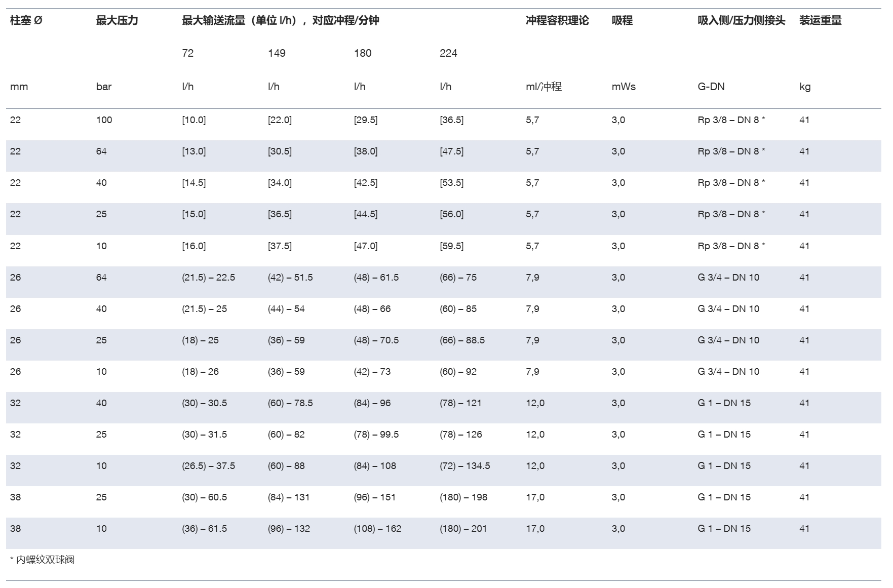The image size is (893, 588).
Task: Select the (72) – 134.5 cell
Action: click(x=465, y=466)
